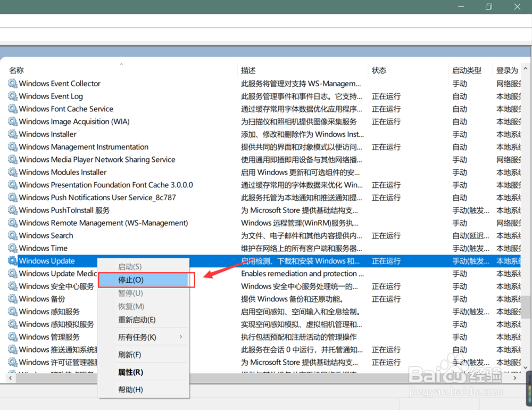532x410 pixels.
Task: Click gear icon beside Windows Event Log
Action: point(13,96)
